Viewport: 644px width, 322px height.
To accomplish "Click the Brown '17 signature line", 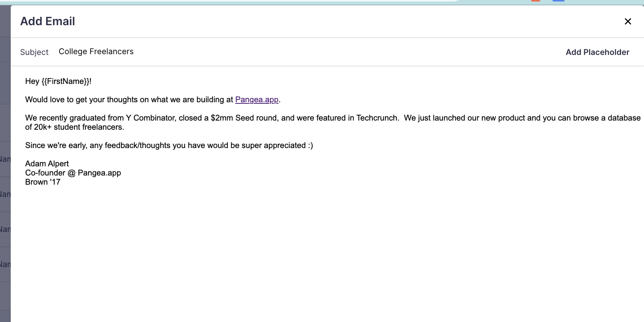I will click(43, 182).
